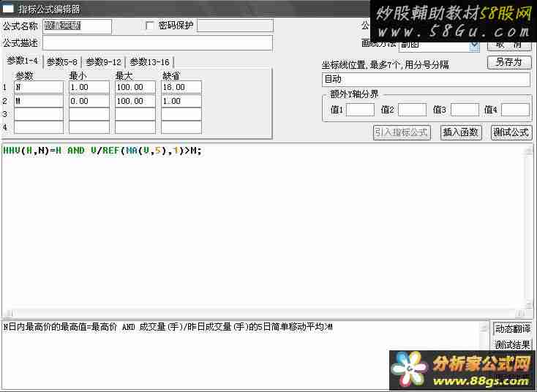537x392 pixels.
Task: Switch to 参数1-4 tab
Action: click(x=22, y=61)
